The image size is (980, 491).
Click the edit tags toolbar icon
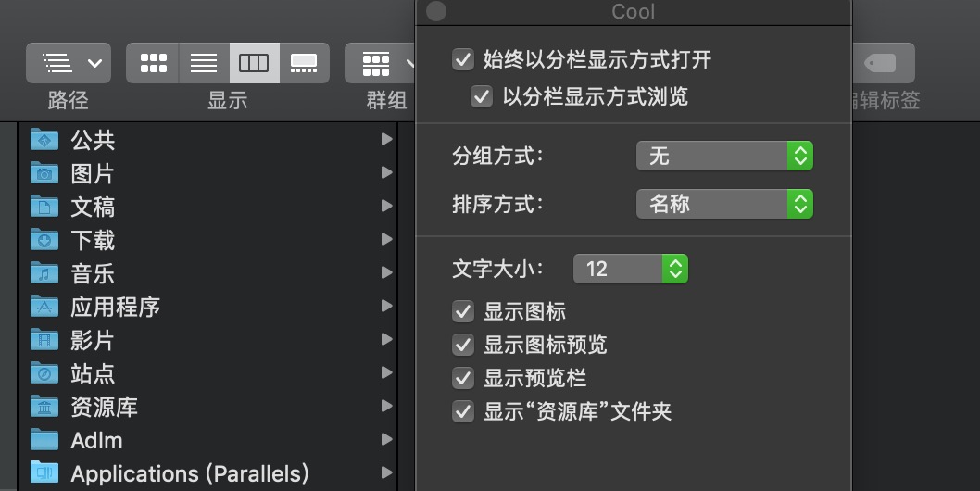(884, 63)
